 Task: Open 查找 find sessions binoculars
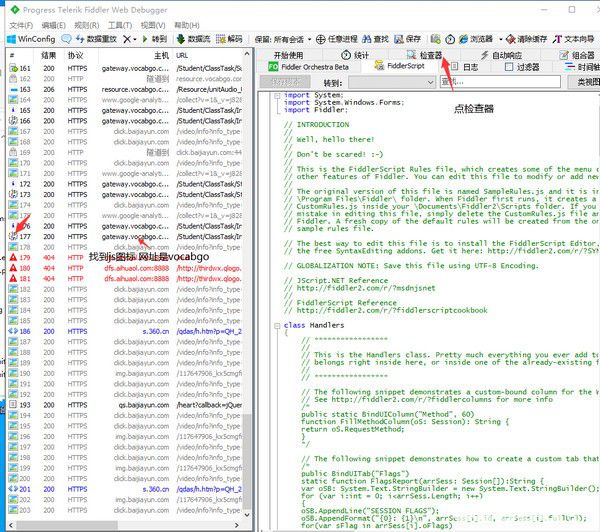[x=375, y=39]
